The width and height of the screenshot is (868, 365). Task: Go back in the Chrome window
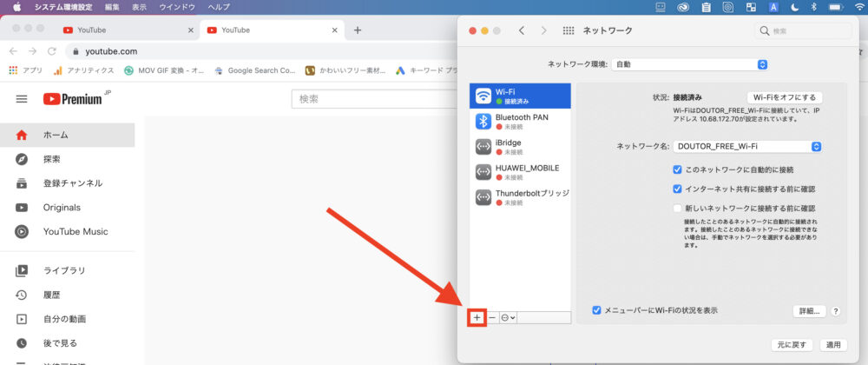click(x=13, y=51)
